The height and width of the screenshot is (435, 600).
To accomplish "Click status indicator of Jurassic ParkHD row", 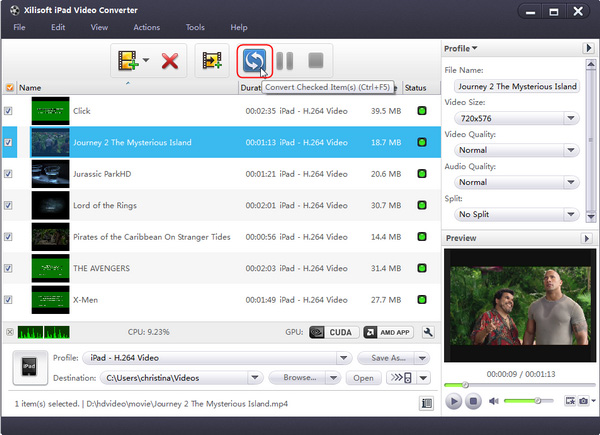I will coord(422,174).
